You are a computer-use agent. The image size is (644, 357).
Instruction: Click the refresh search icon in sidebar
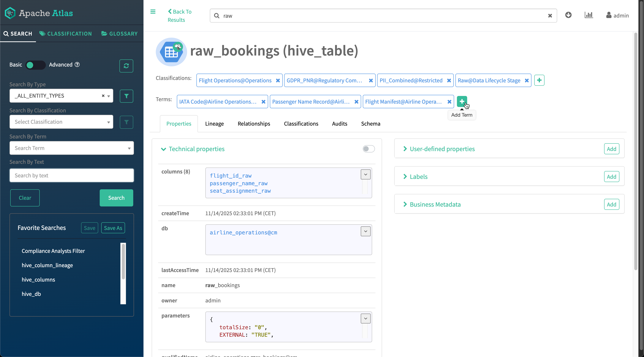[x=126, y=66]
